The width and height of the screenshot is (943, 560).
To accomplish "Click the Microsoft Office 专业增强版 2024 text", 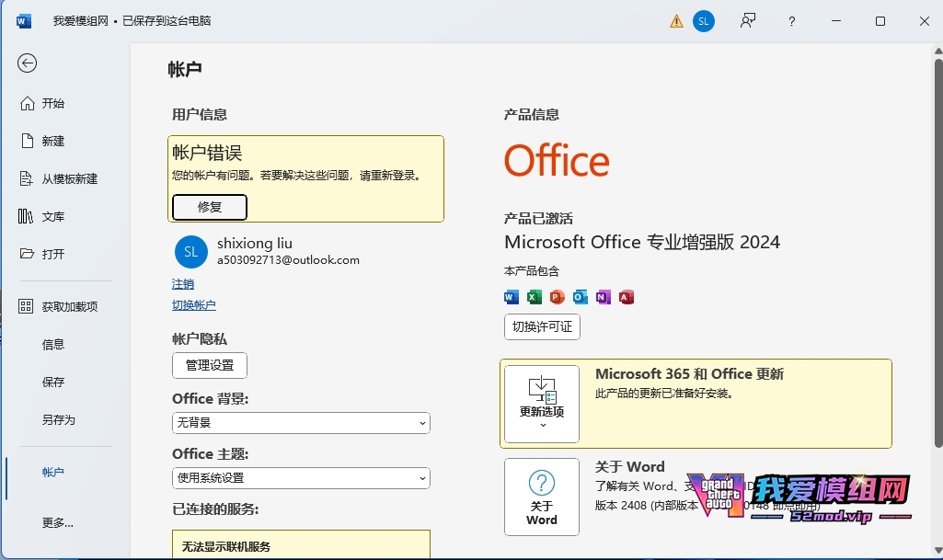I will (642, 242).
